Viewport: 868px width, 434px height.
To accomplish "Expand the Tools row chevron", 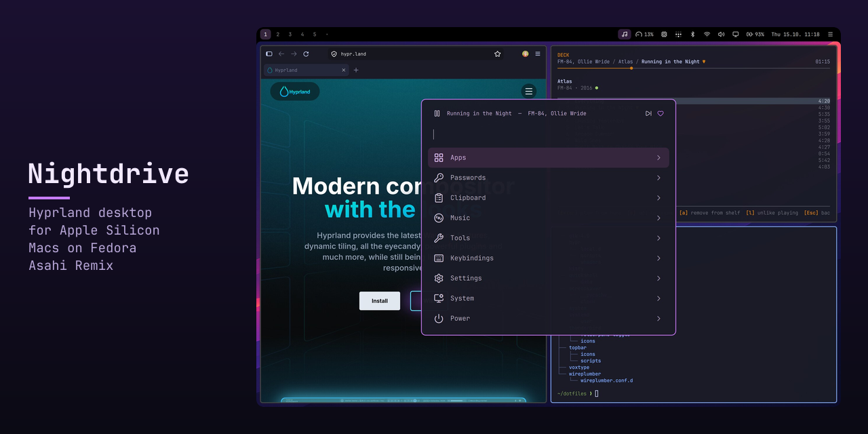I will [658, 238].
